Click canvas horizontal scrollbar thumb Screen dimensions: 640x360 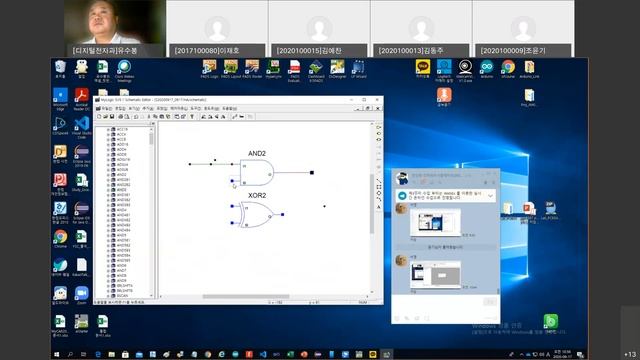246,297
